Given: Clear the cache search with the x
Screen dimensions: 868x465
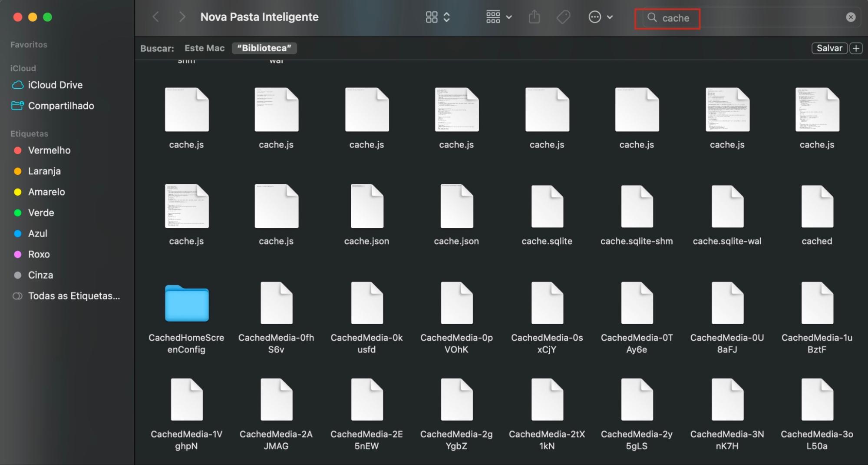Looking at the screenshot, I should [x=850, y=17].
